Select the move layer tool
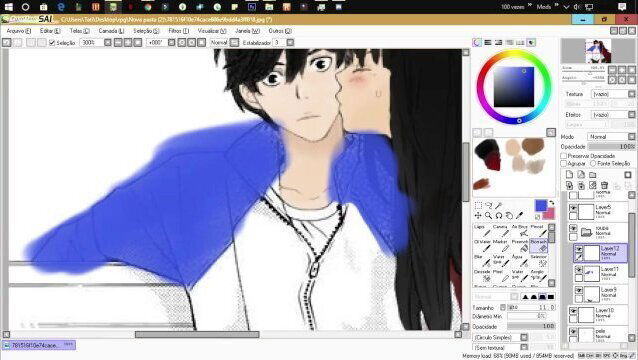Viewport: 638px width, 360px height. (478, 216)
